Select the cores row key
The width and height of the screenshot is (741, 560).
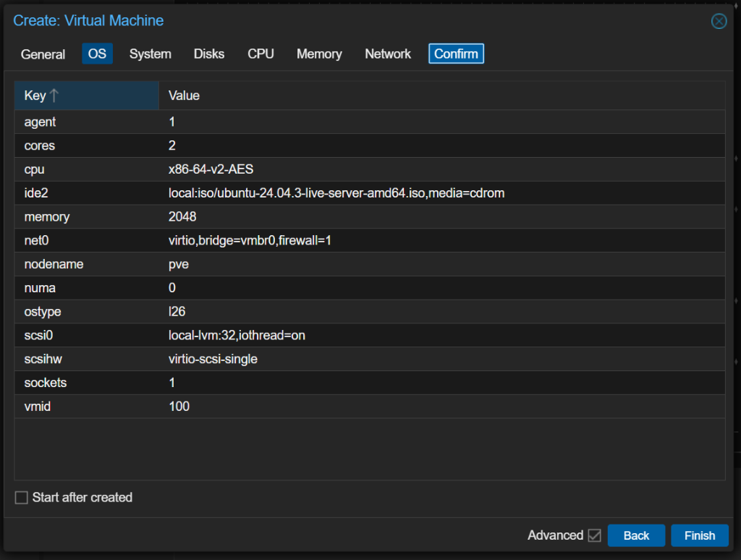point(40,145)
